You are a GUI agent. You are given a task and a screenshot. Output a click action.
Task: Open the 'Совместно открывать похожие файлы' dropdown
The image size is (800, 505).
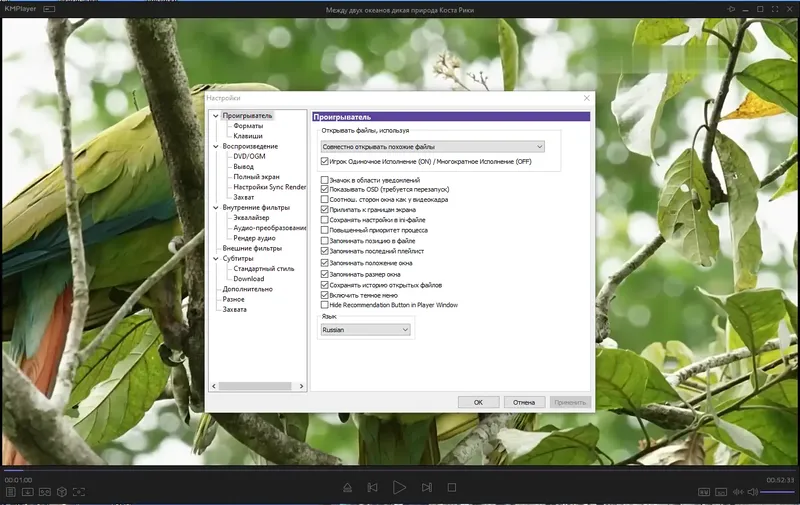point(433,146)
